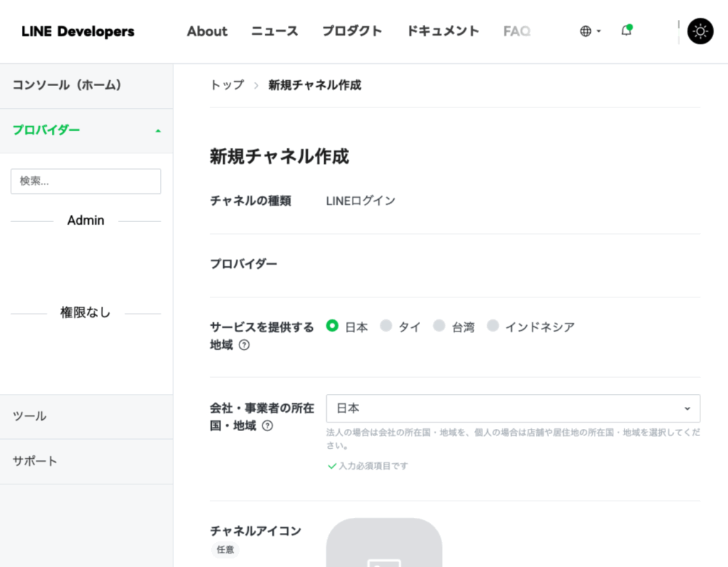
Task: Open コンソール（ホーム） in the sidebar
Action: coord(67,85)
